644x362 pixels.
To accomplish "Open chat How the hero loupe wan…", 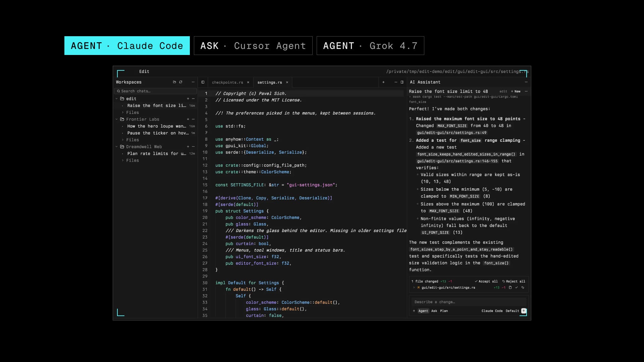I will [x=157, y=126].
